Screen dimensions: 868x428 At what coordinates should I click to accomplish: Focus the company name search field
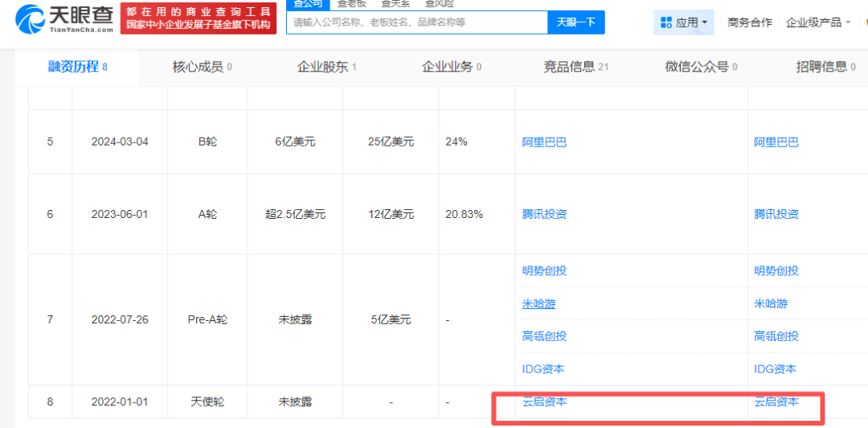point(417,23)
